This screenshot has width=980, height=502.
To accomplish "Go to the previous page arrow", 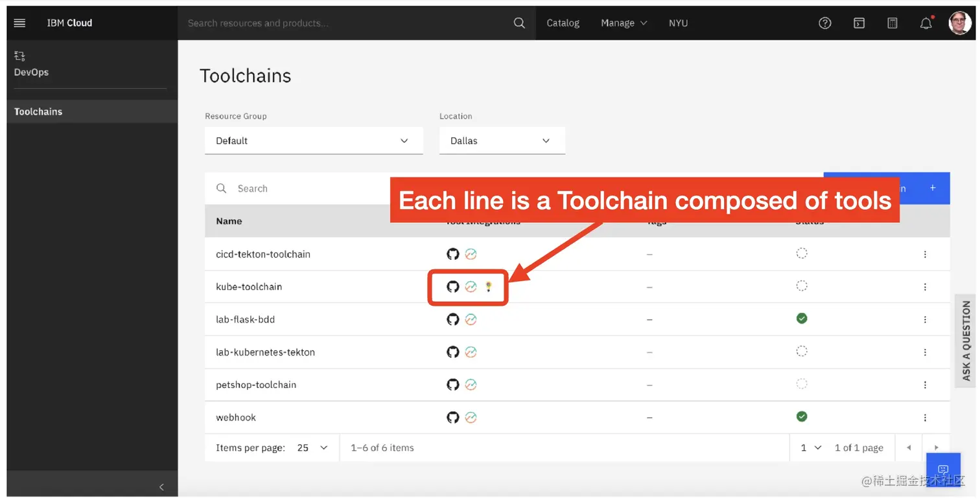I will point(909,448).
